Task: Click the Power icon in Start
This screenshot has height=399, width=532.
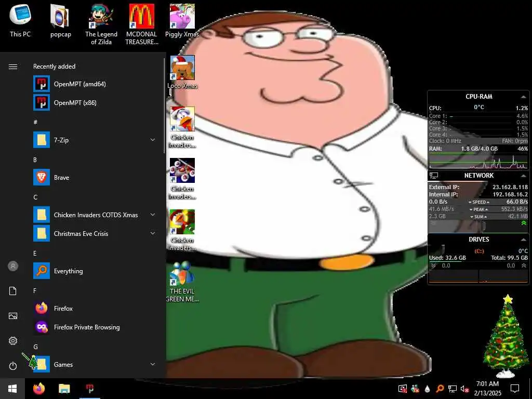Action: click(13, 366)
